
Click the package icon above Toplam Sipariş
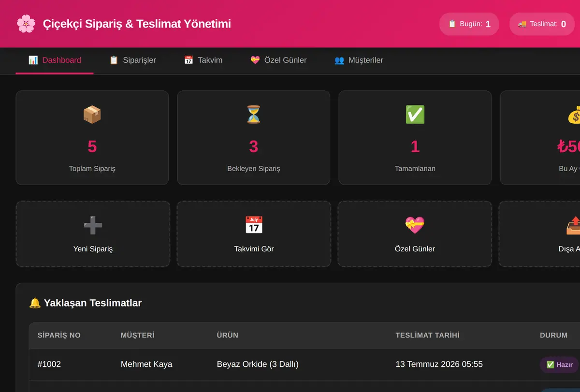click(92, 115)
